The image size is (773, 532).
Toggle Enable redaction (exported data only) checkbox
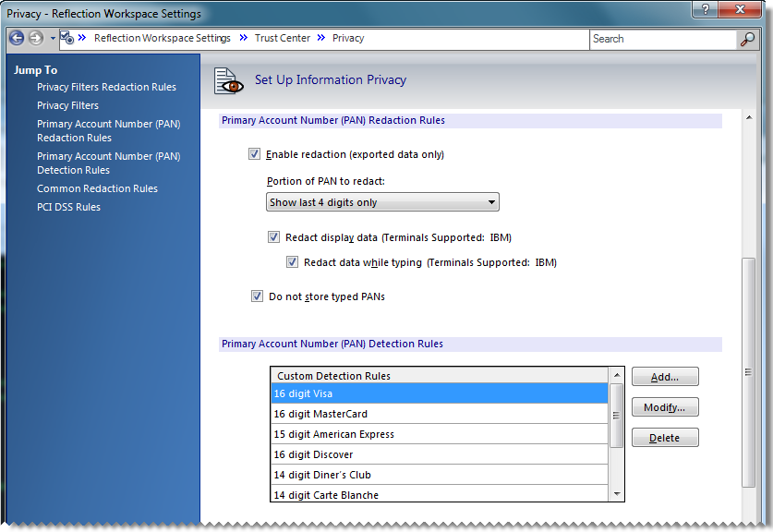click(254, 154)
